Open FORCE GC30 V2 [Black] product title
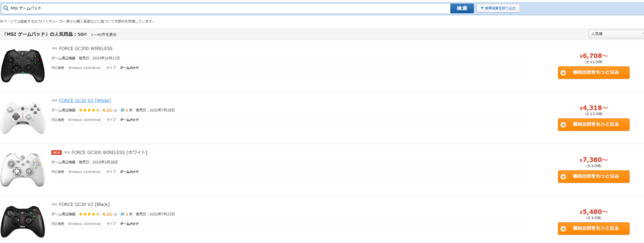This screenshot has width=644, height=243. (x=84, y=205)
